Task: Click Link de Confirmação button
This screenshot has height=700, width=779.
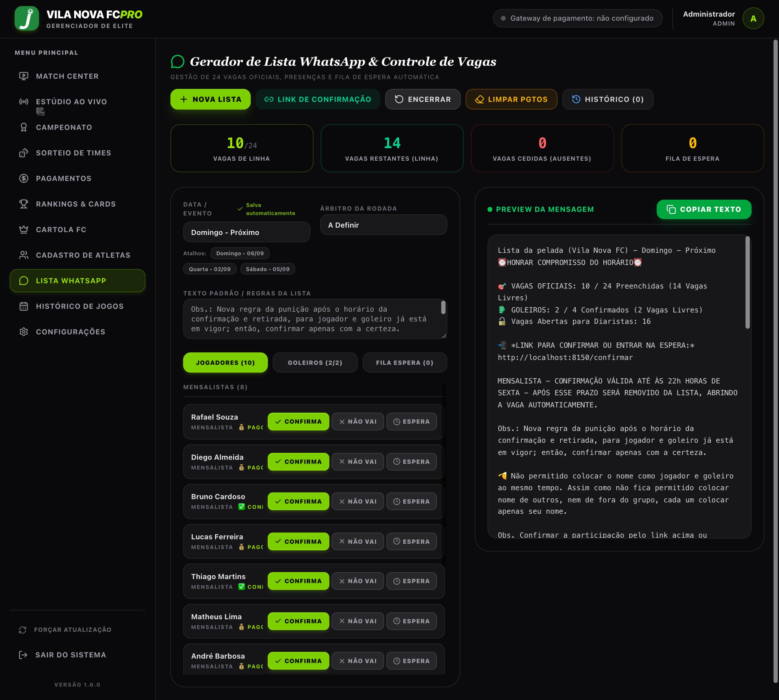Action: (x=318, y=99)
